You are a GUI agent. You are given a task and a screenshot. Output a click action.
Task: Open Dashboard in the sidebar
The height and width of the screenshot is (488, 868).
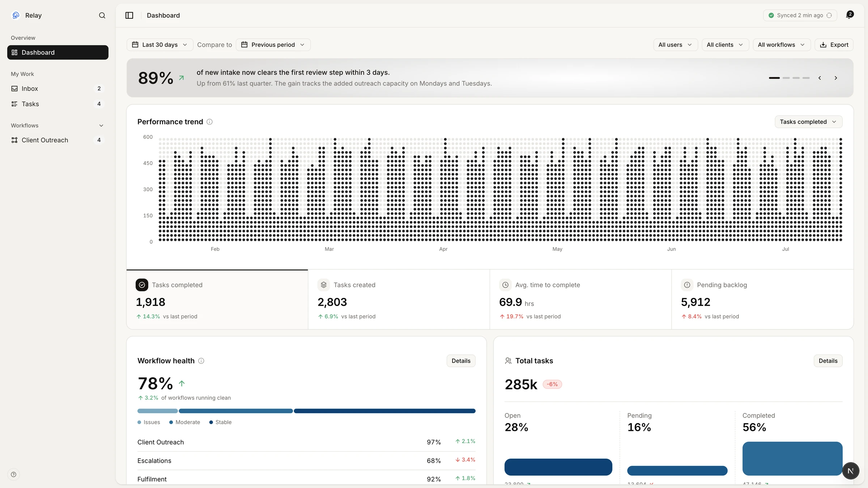click(x=58, y=52)
